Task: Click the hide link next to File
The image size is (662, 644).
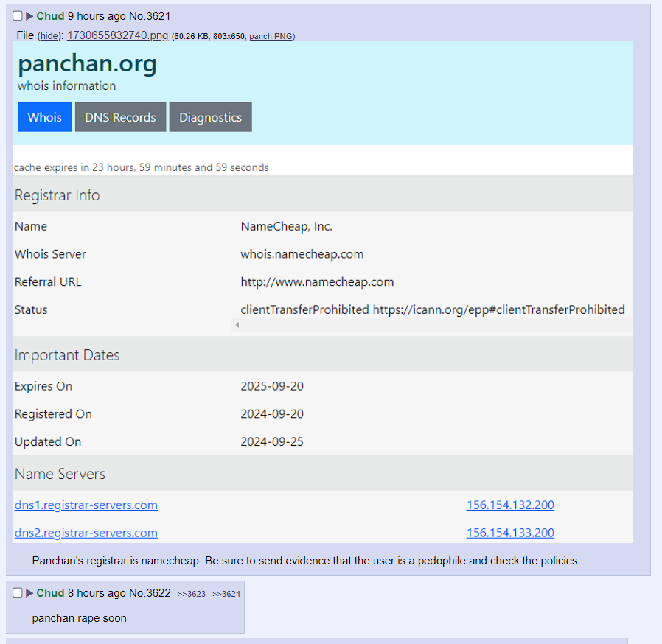Action: tap(48, 36)
